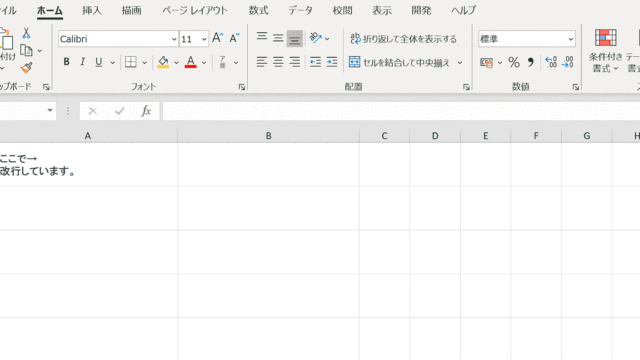Open number format dialog launcher
Viewport: 640px width, 360px height.
pyautogui.click(x=576, y=87)
